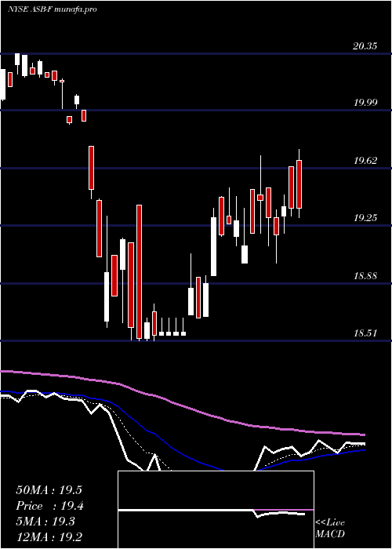Screen dimensions: 392x549
Task: Click the 12MA : 19.2 readout
Action: 49,537
